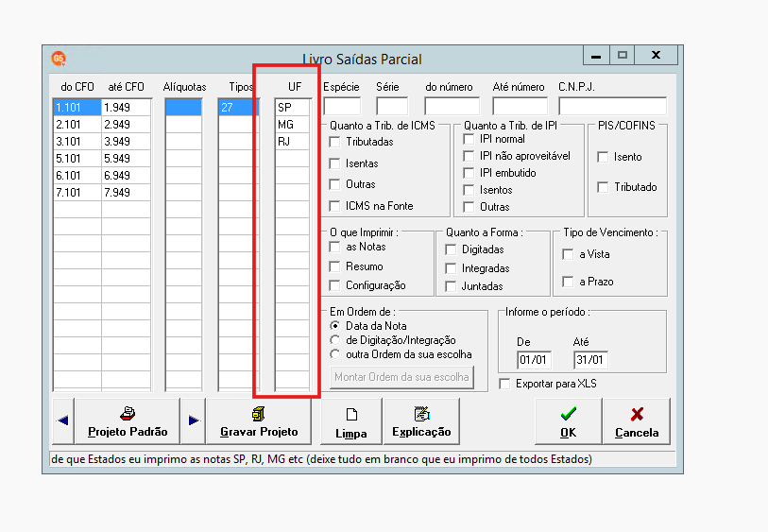Click disabled Montar Ordem da sua escolha
This screenshot has width=768, height=532.
pyautogui.click(x=401, y=377)
